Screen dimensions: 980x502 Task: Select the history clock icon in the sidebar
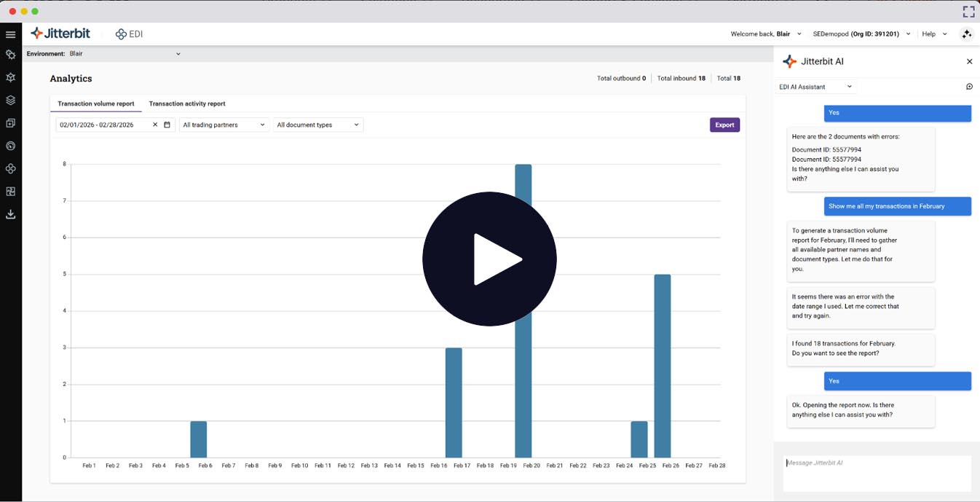[10, 146]
